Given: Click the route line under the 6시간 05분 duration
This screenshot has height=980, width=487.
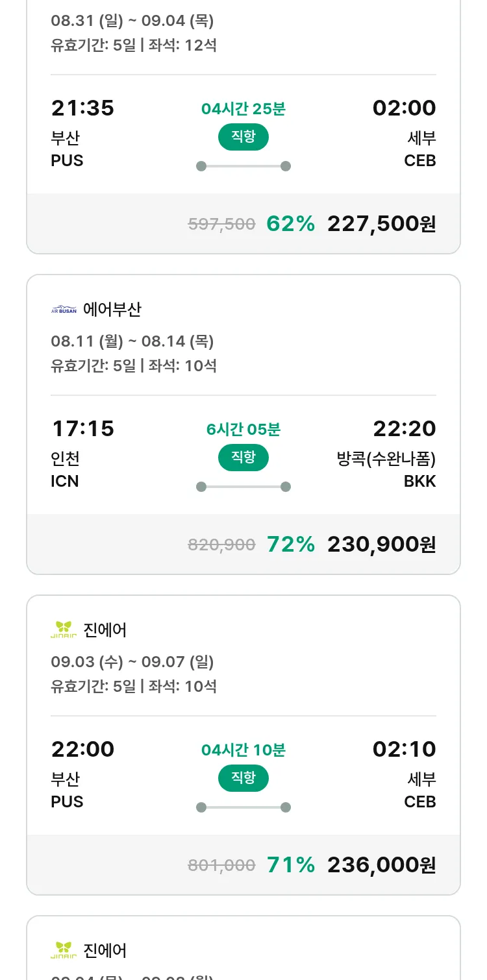Looking at the screenshot, I should coord(243,487).
